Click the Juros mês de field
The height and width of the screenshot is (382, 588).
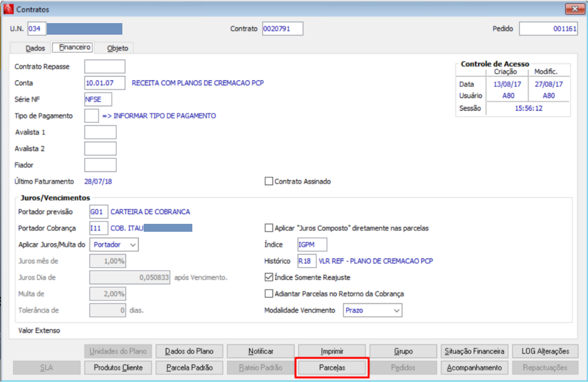(x=108, y=261)
